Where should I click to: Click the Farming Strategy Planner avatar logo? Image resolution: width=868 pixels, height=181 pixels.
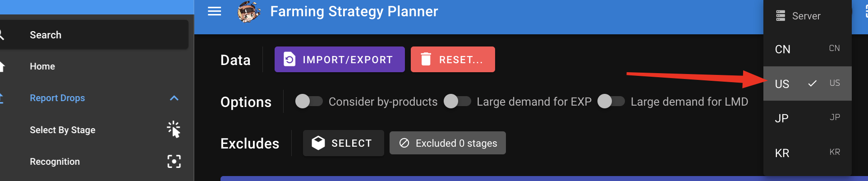click(249, 12)
